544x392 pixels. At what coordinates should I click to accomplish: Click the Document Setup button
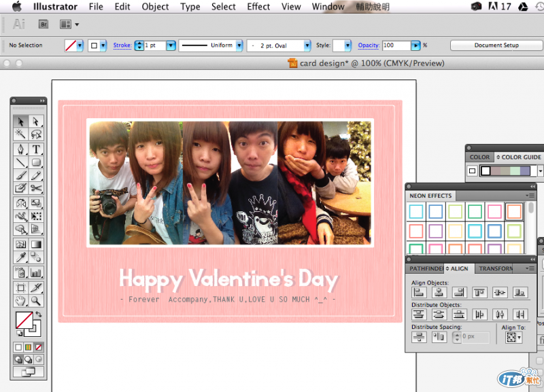point(496,46)
